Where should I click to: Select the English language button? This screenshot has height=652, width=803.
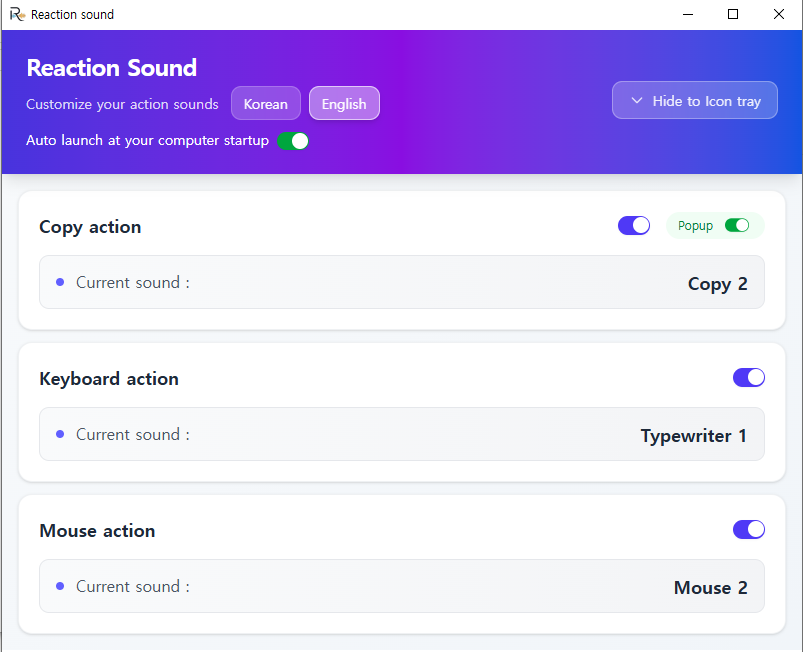pos(344,103)
